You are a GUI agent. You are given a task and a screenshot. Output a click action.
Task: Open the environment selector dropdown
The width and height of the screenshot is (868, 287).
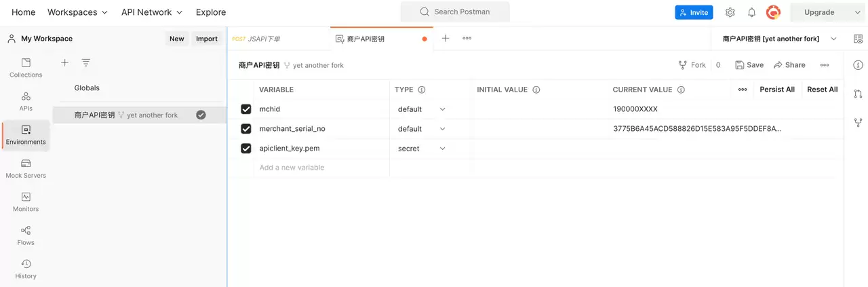click(x=780, y=39)
